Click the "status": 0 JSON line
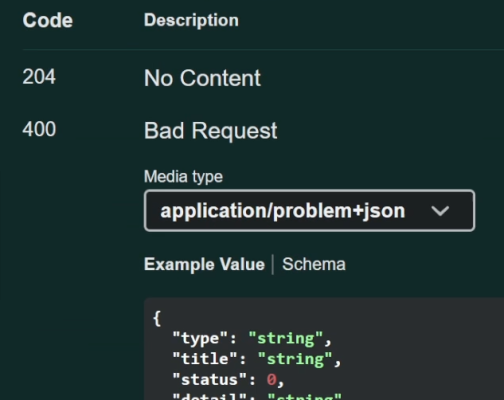This screenshot has height=400, width=504. pos(228,380)
